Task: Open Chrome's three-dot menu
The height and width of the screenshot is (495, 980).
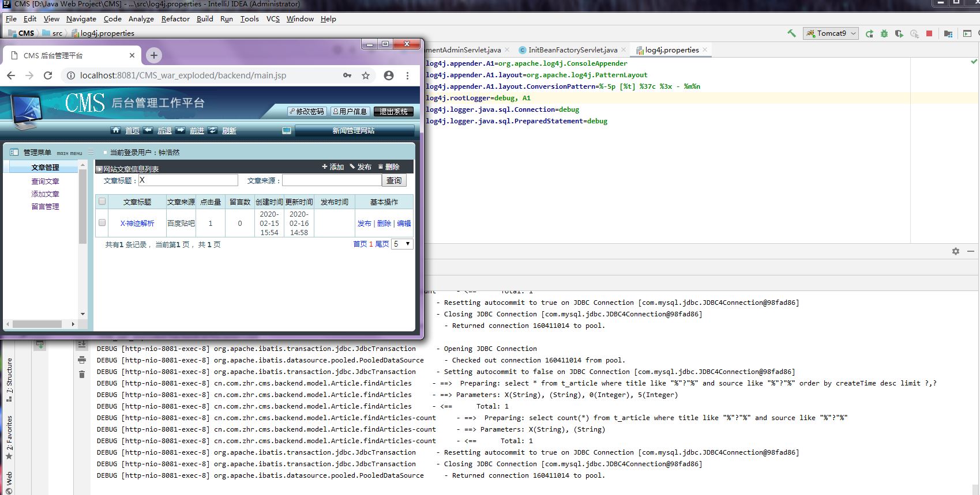Action: click(x=407, y=75)
